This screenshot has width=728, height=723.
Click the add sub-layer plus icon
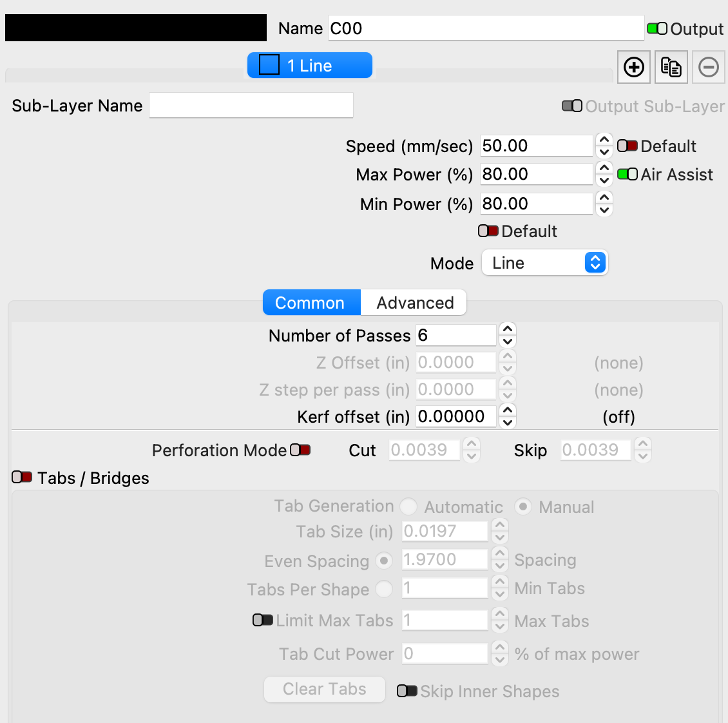click(634, 67)
